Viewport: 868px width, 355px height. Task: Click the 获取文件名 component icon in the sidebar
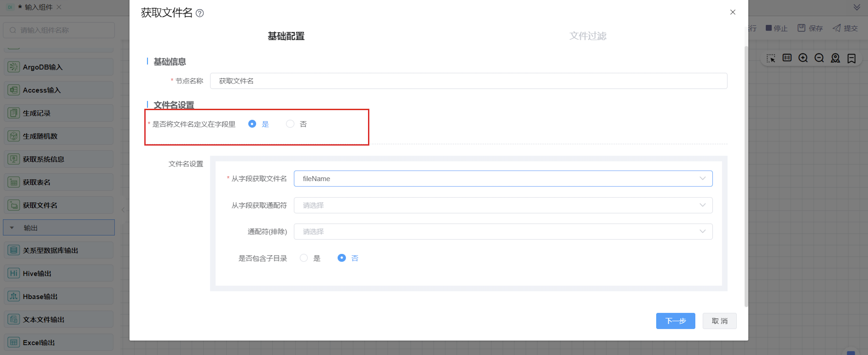click(13, 205)
